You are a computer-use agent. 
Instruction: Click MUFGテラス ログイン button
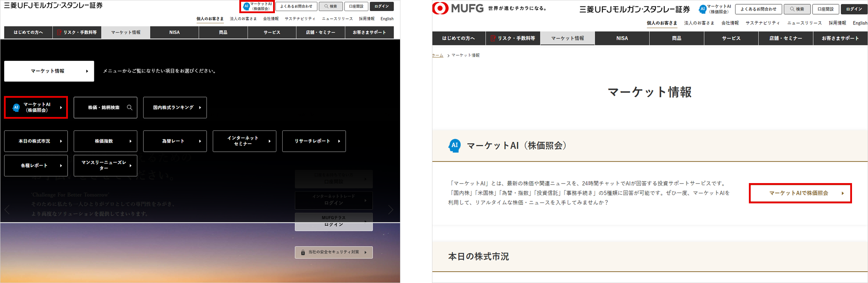point(334,221)
